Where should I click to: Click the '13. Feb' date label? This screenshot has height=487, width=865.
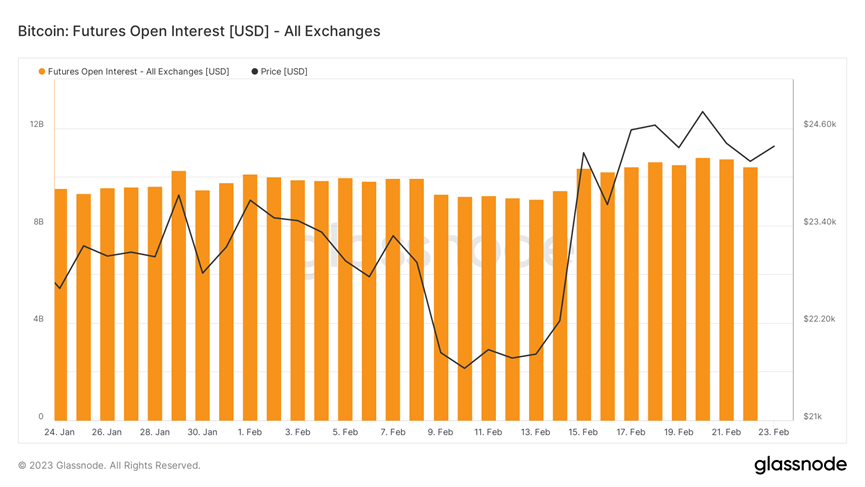[x=536, y=432]
